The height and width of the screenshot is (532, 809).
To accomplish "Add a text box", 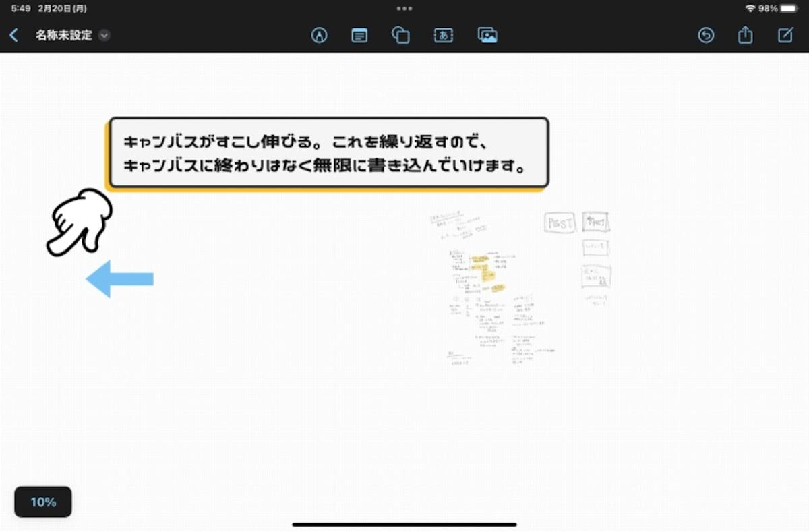I will tap(443, 36).
